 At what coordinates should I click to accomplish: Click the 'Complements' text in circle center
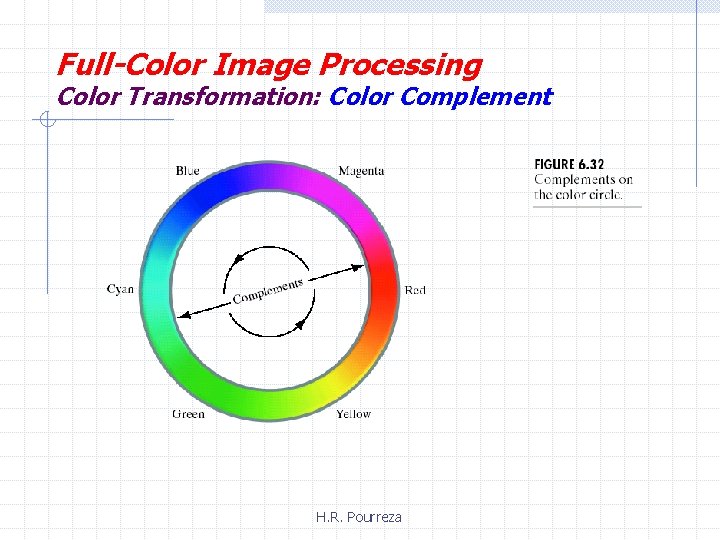pos(268,291)
